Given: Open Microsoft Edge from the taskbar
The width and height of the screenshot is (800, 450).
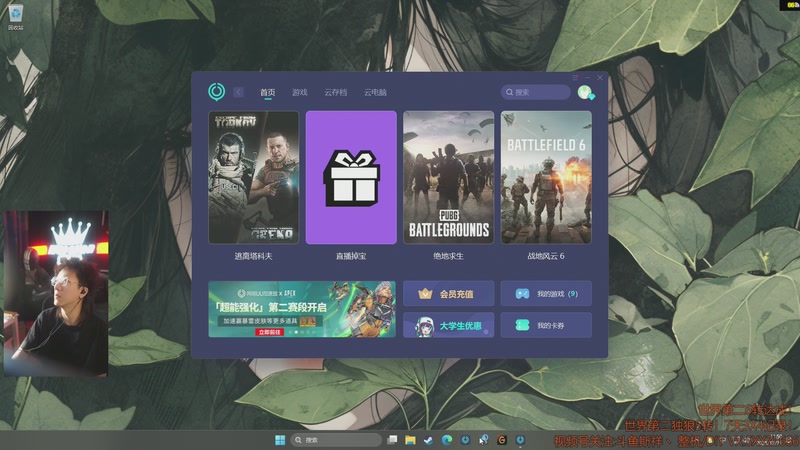Looking at the screenshot, I should (x=447, y=440).
